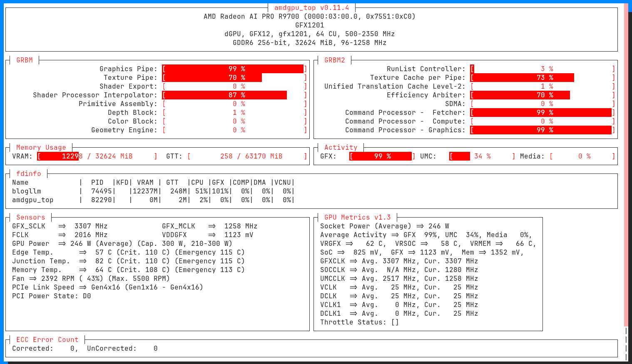This screenshot has width=632, height=364.
Task: Click the dGPU, GFX12 specification line
Action: click(309, 34)
